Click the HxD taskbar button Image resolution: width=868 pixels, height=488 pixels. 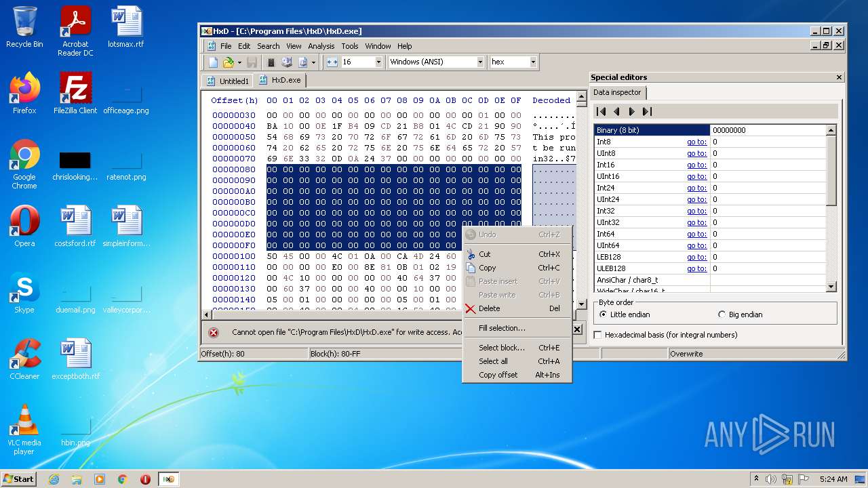(168, 479)
